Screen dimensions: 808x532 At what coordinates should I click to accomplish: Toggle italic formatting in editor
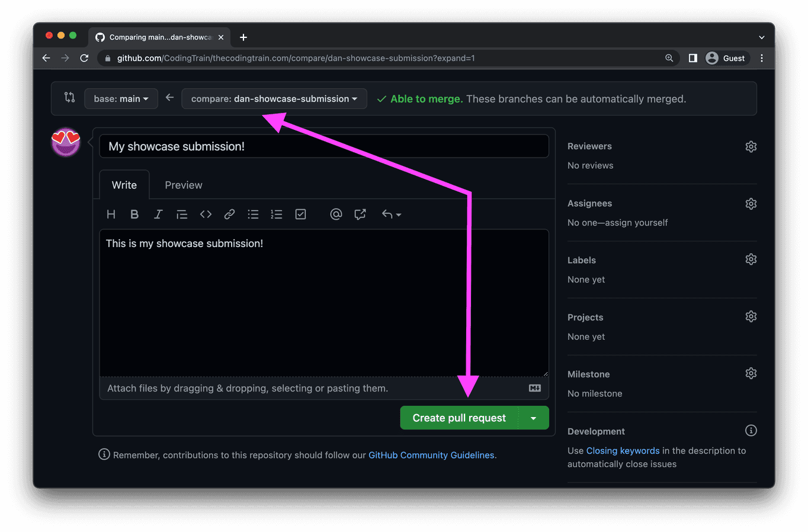tap(158, 214)
